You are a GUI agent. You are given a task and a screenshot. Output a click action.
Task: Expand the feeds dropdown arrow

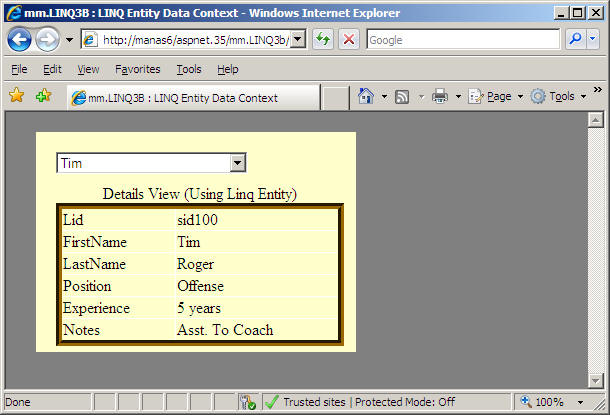(x=421, y=96)
